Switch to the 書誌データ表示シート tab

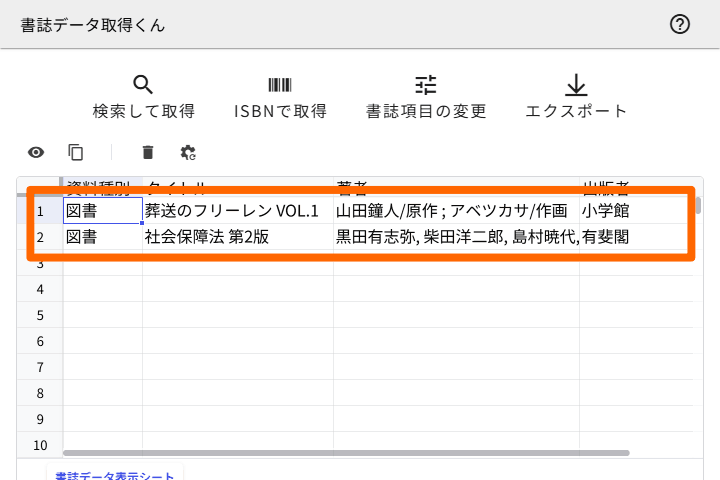coord(114,476)
